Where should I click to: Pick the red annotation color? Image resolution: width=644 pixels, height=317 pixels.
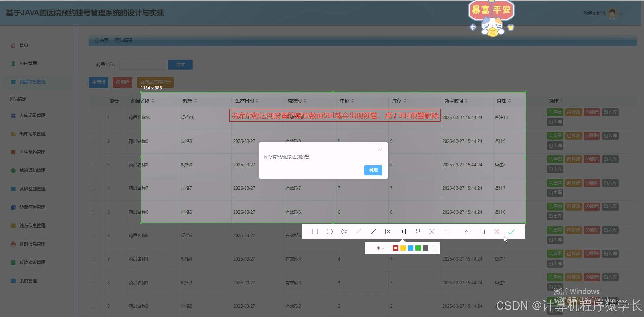[x=395, y=248]
